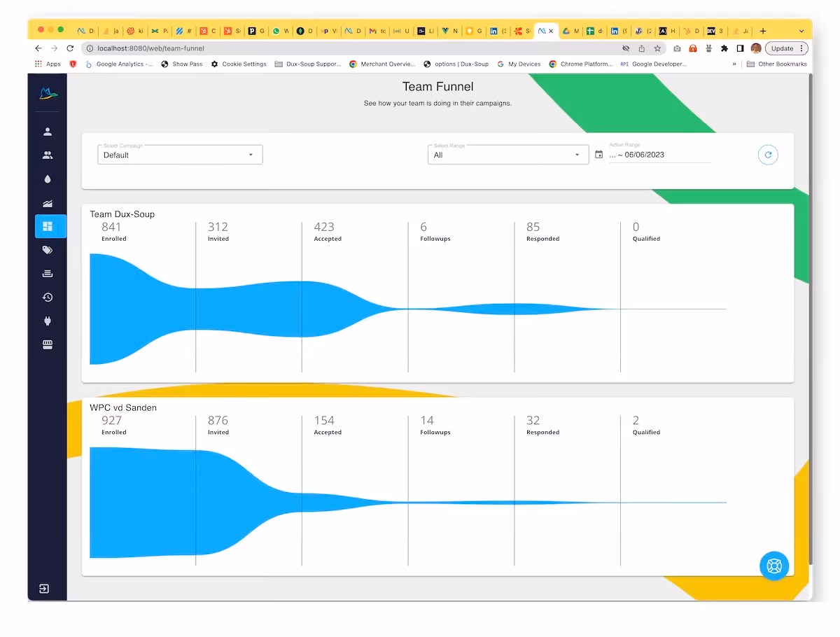840x637 pixels.
Task: Open the Google Developer bookmark
Action: click(654, 64)
